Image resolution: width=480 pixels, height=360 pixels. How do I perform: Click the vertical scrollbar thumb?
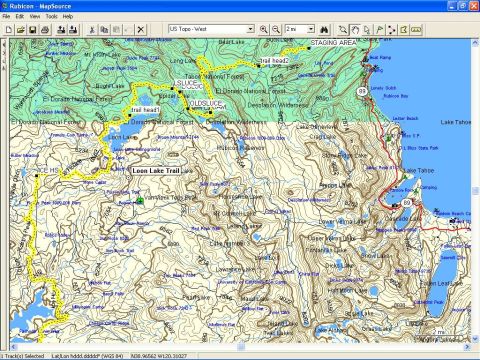pyautogui.click(x=475, y=191)
